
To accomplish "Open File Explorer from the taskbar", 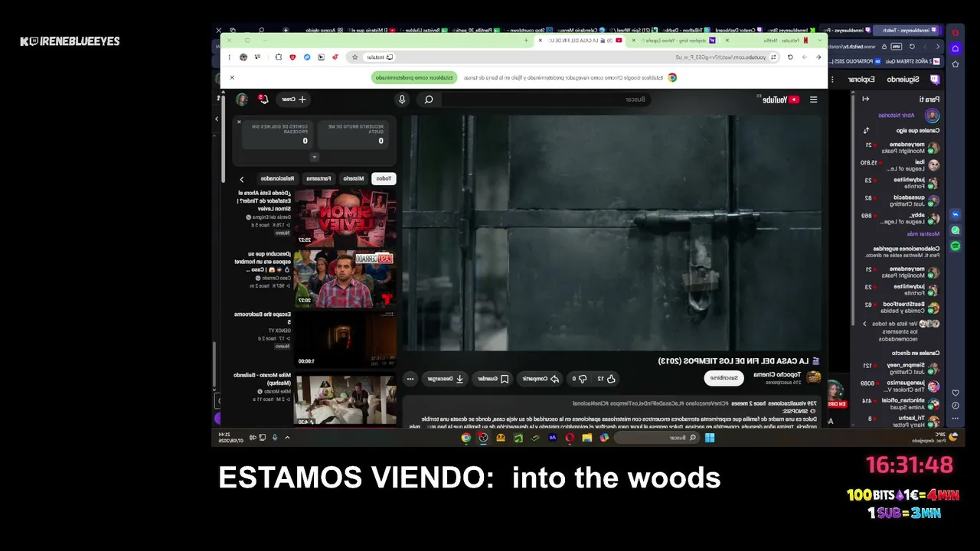I will pos(587,438).
